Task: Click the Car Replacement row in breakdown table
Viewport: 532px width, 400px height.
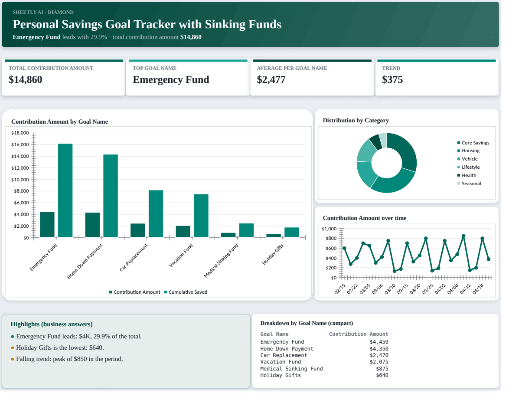Action: 324,355
